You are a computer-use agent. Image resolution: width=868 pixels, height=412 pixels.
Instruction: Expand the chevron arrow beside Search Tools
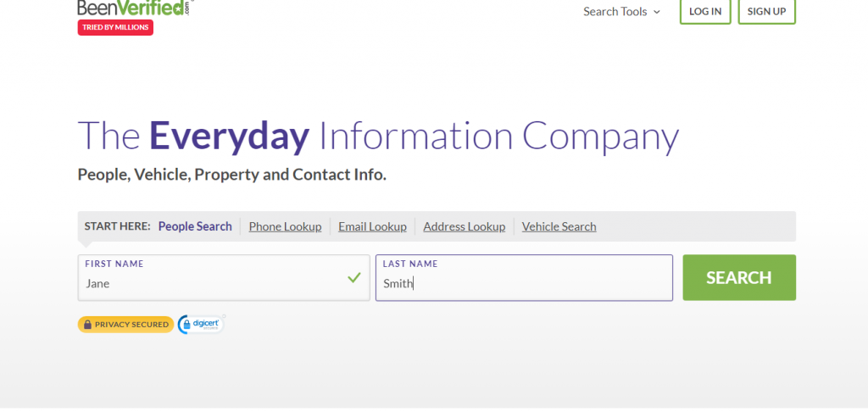pos(656,13)
